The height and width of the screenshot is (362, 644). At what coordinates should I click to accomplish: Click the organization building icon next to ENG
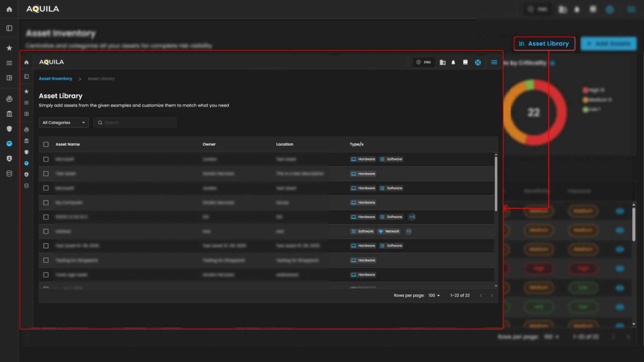(442, 62)
